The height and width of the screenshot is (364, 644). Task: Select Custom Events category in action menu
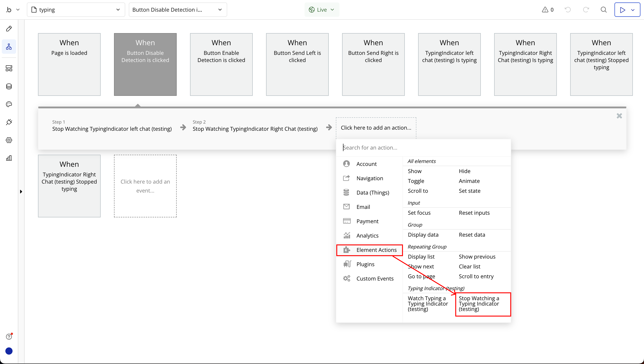click(x=374, y=278)
